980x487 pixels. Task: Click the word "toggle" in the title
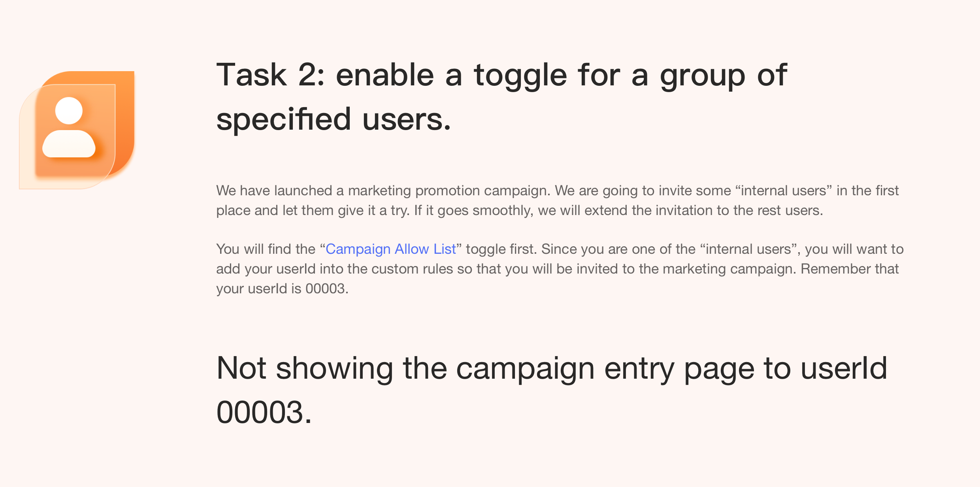520,75
